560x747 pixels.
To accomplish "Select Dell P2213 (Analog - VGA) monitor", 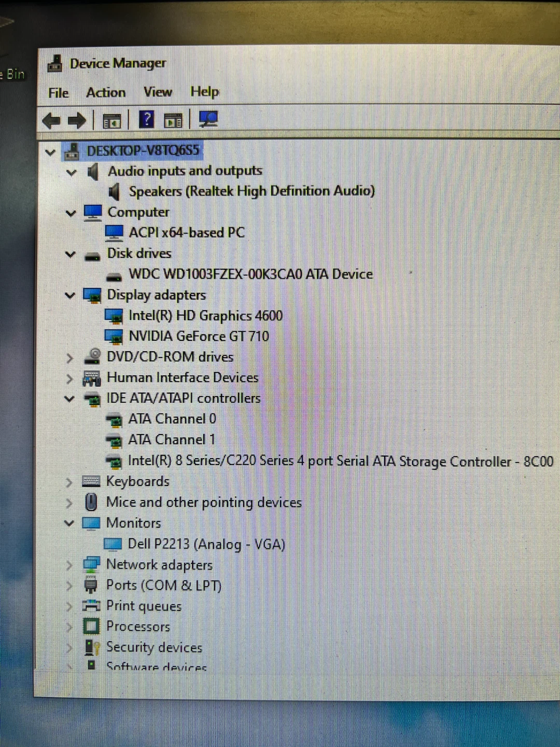I will pos(206,544).
